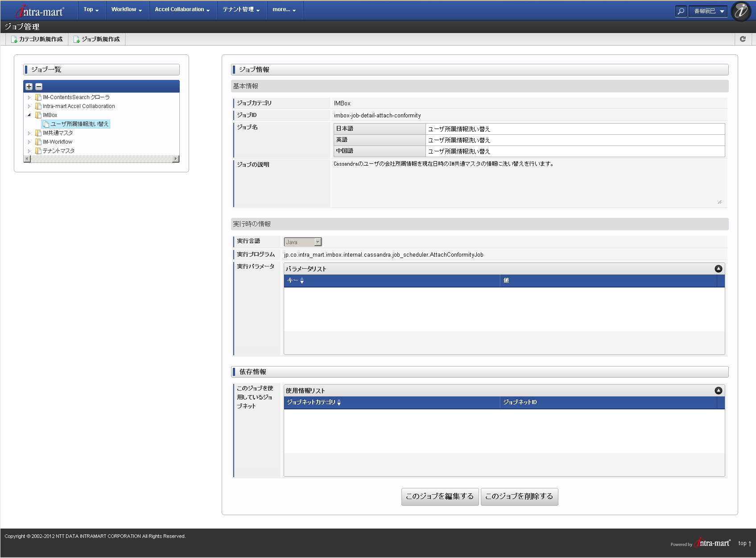756x558 pixels.
Task: Click the round intra-mart info logo icon
Action: 741,11
